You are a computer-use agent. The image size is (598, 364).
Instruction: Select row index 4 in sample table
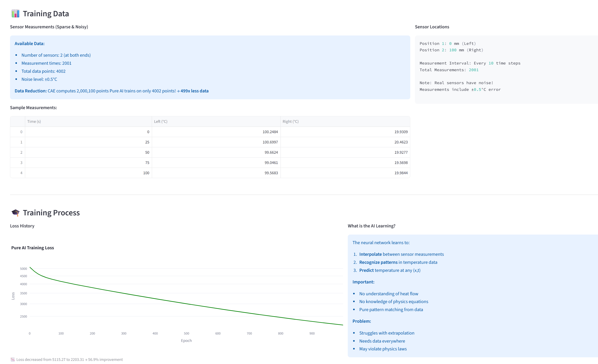[21, 173]
